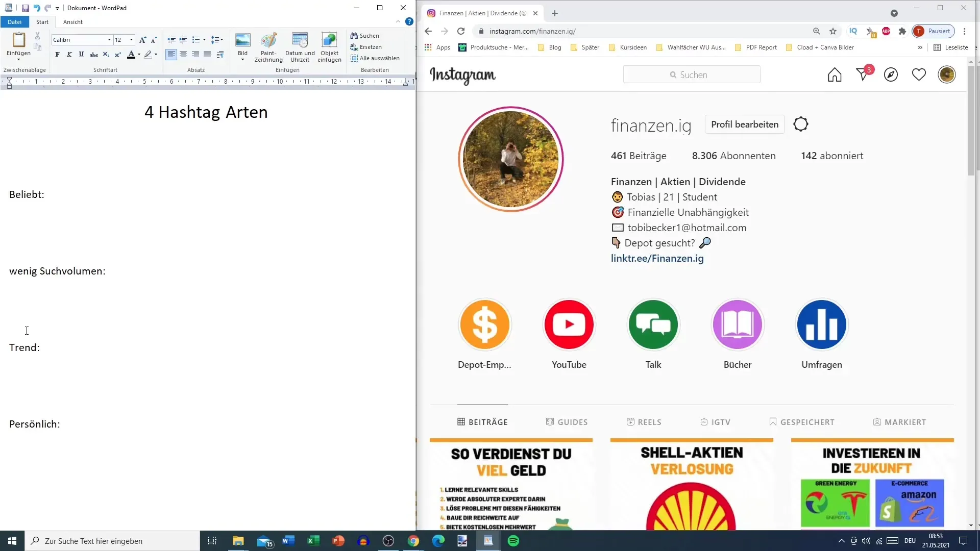Screen dimensions: 980x551
Task: Open the font size 12 dropdown
Action: (131, 40)
